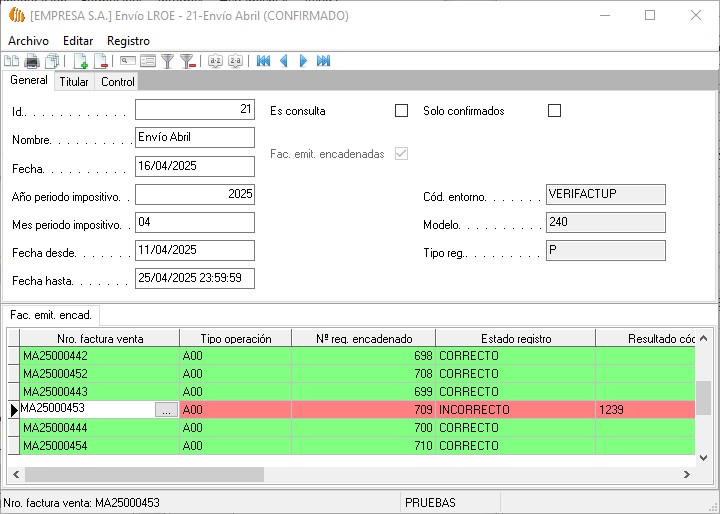
Task: Add a new record with the green plus icon
Action: tap(81, 61)
